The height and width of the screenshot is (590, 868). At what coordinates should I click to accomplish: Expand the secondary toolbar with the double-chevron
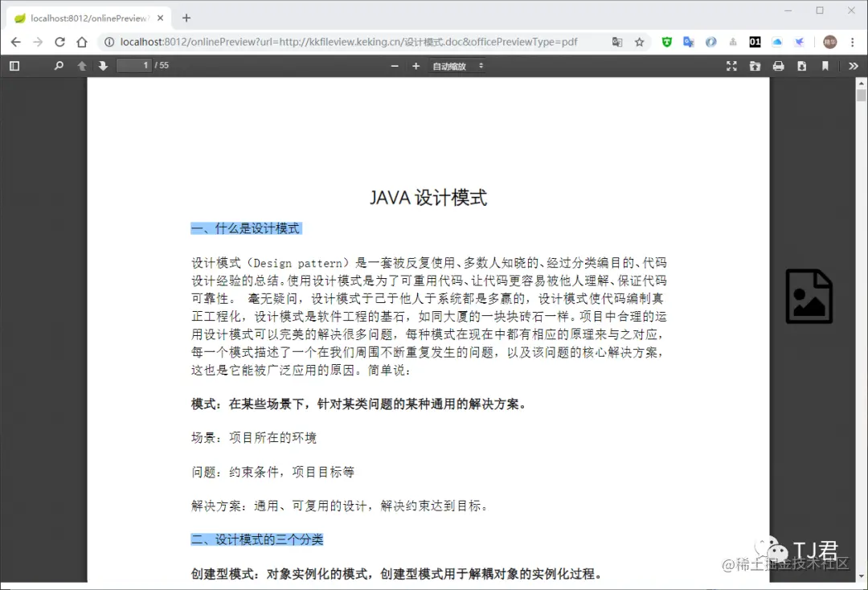click(x=854, y=65)
